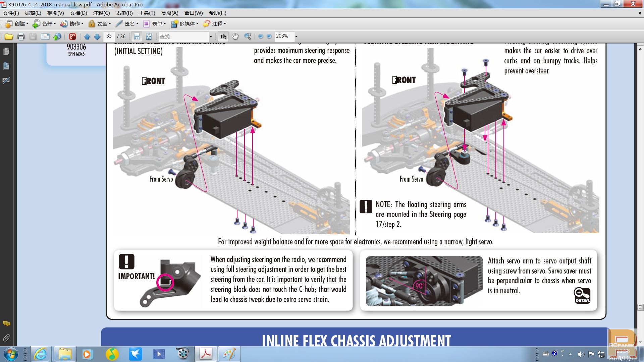Toggle the fit width scrolling mode icon
644x362 pixels.
[137, 37]
